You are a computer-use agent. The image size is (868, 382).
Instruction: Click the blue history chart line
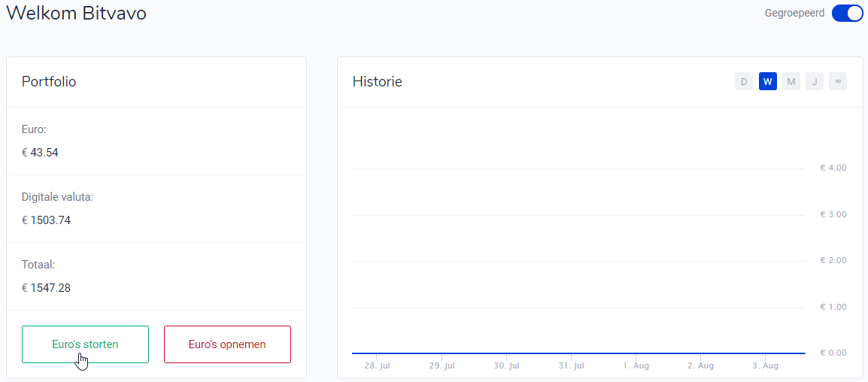point(578,353)
